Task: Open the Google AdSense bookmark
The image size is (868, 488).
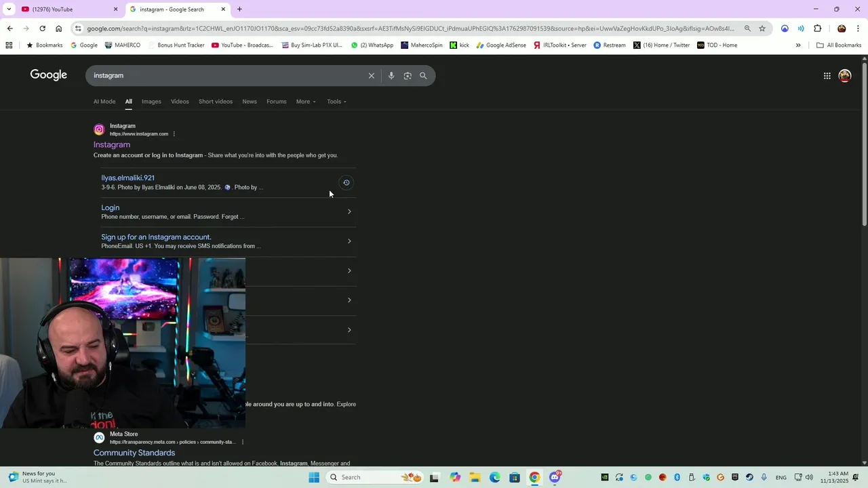Action: (x=501, y=45)
